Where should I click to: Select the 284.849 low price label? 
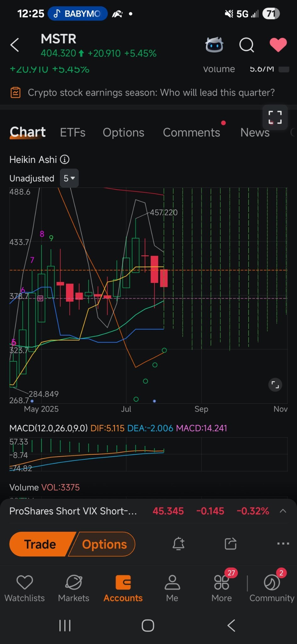coord(44,394)
